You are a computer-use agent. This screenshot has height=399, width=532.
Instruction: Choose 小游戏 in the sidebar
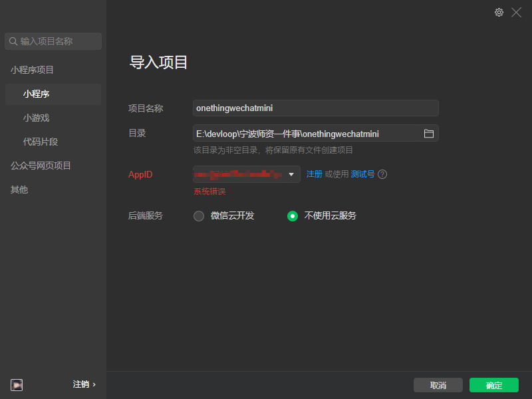click(x=37, y=118)
